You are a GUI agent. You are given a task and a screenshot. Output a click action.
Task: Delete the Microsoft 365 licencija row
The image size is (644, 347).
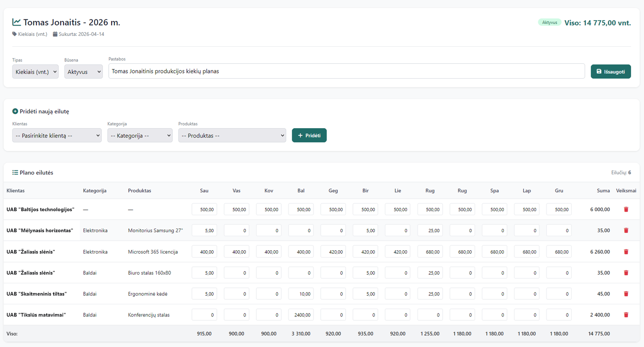point(626,252)
